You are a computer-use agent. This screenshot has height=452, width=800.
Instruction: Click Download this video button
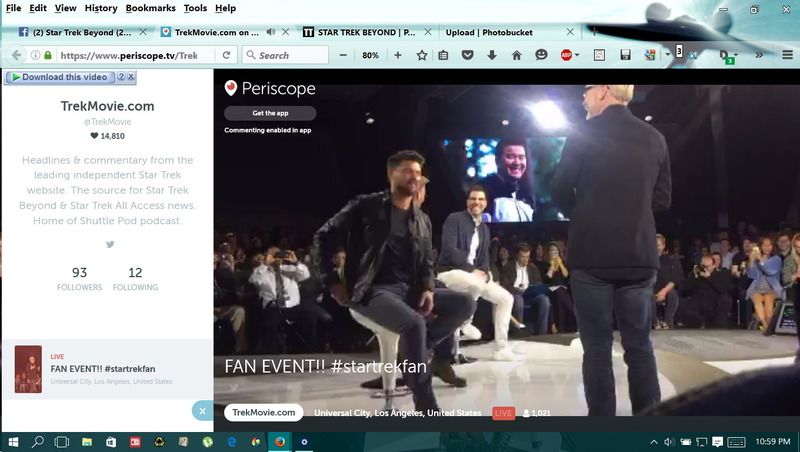pos(60,77)
